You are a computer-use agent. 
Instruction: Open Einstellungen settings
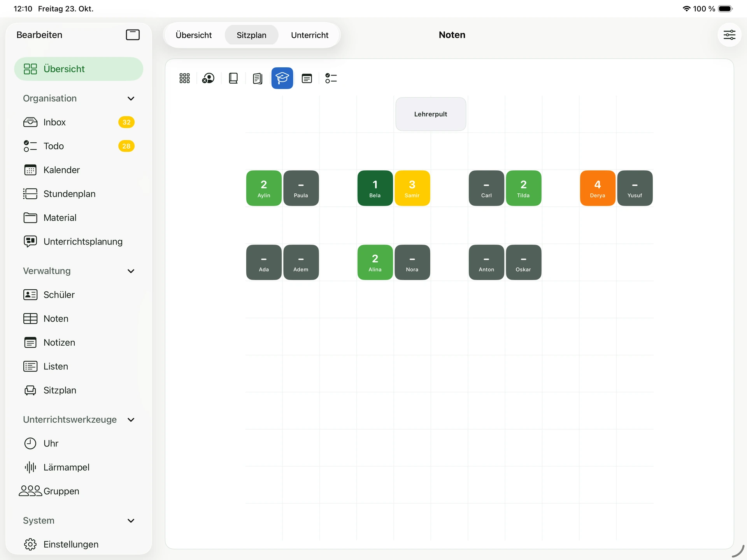[79, 544]
